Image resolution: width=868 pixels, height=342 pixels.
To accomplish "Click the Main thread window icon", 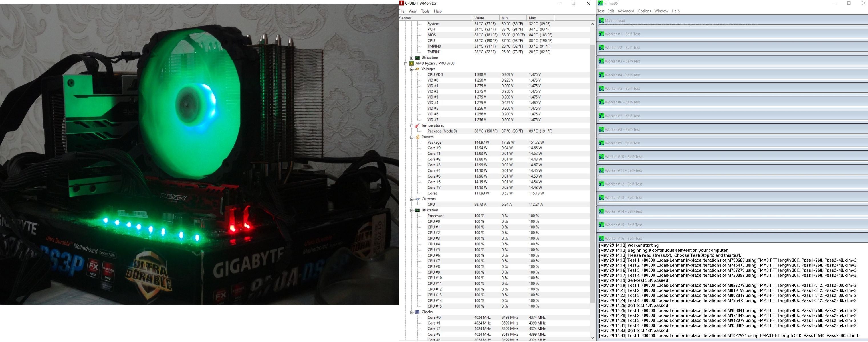I will pyautogui.click(x=601, y=21).
